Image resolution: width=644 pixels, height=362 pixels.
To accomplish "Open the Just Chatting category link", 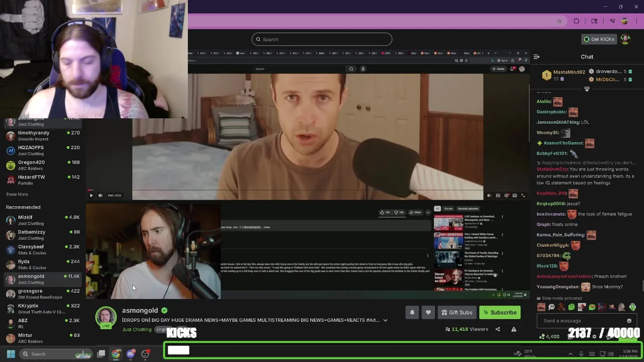I will click(x=137, y=330).
